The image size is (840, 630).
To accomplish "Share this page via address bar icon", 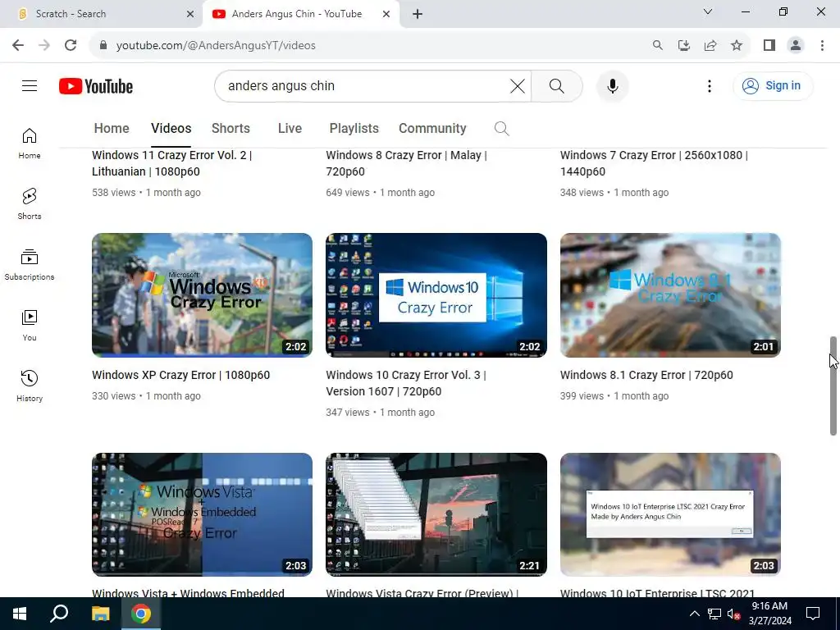I will [x=710, y=45].
